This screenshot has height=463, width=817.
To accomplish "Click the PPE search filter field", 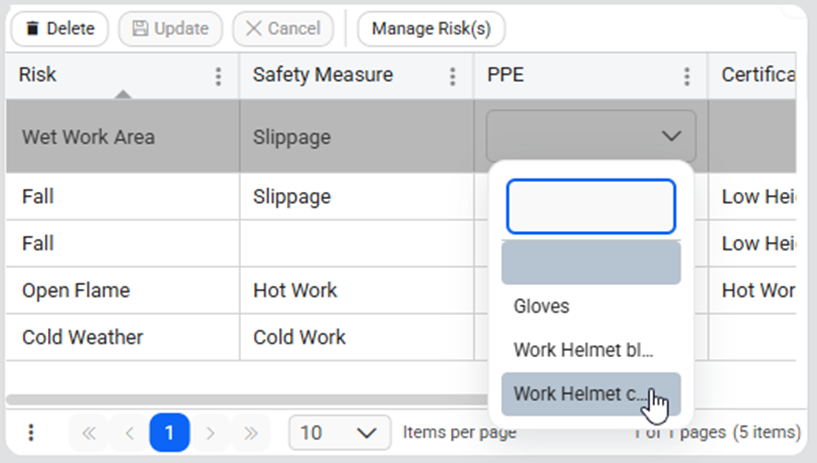I will point(590,206).
